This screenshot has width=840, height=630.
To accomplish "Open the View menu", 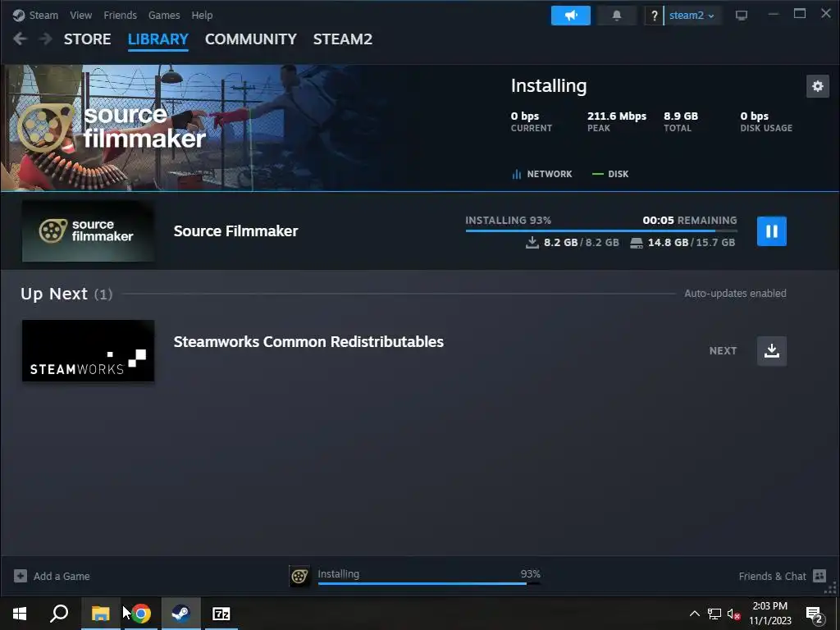I will tap(81, 15).
